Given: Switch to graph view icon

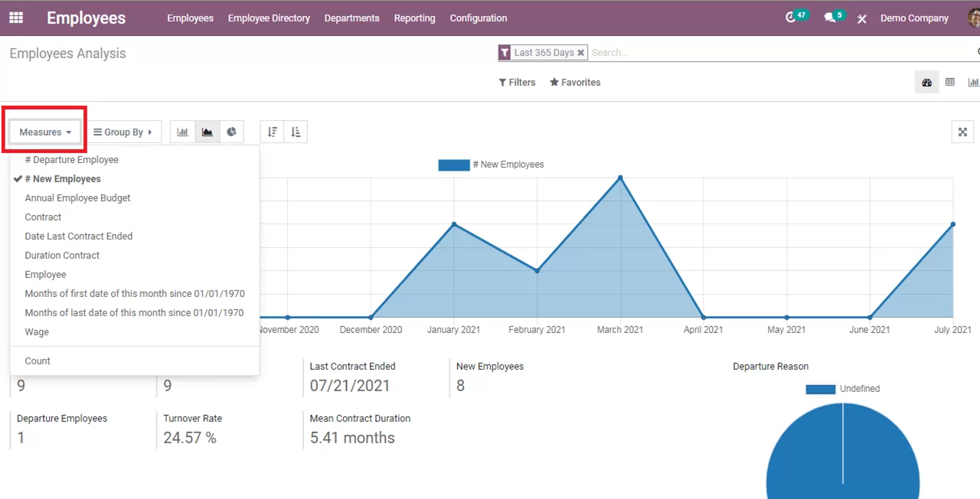Looking at the screenshot, I should pos(973,83).
